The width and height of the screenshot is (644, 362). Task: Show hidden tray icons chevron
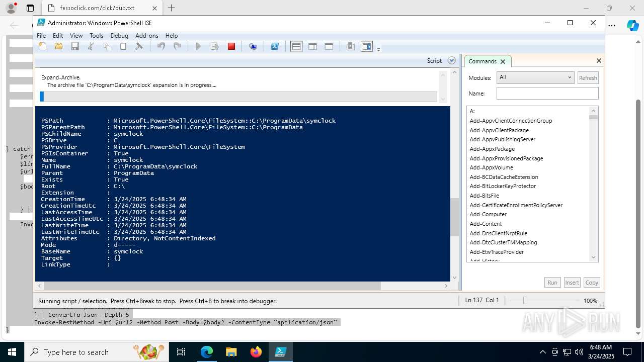(542, 352)
